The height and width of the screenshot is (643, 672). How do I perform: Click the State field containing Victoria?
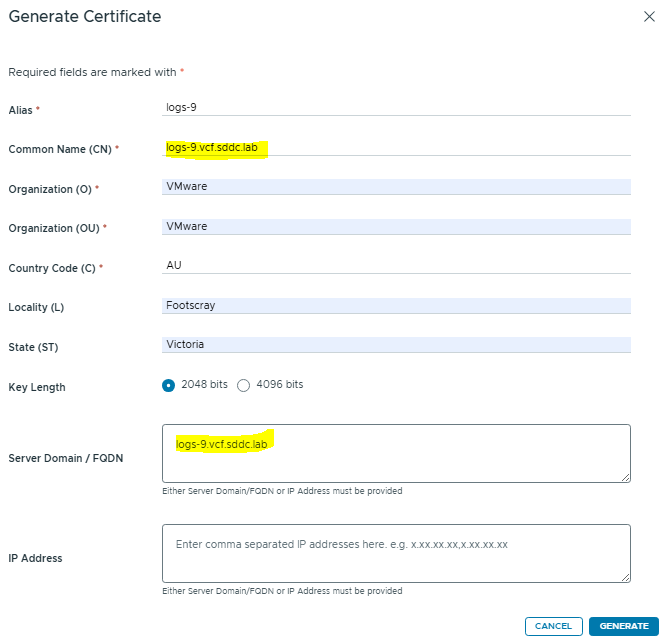pyautogui.click(x=396, y=345)
